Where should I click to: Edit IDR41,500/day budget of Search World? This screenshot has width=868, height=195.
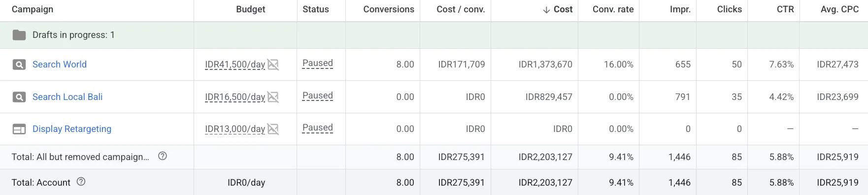coord(235,65)
